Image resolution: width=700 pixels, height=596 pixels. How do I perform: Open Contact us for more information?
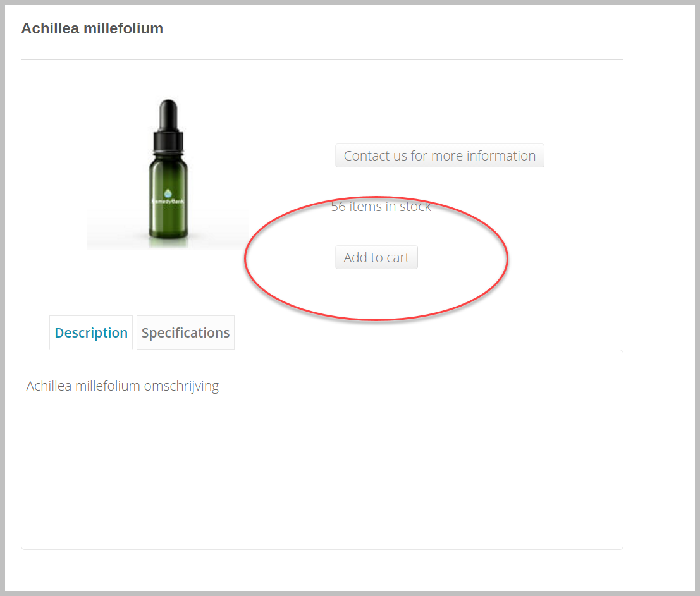(x=439, y=155)
